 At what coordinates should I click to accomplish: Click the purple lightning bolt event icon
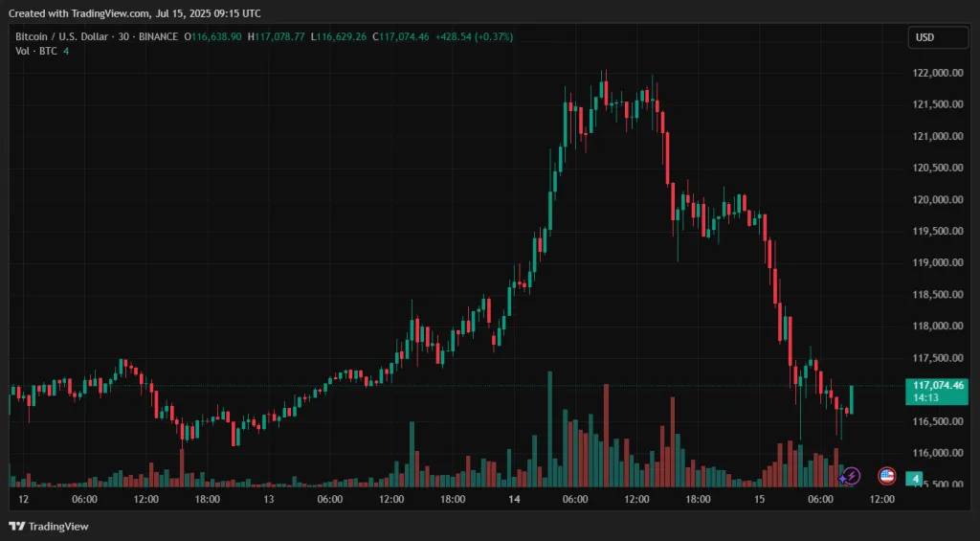point(850,476)
